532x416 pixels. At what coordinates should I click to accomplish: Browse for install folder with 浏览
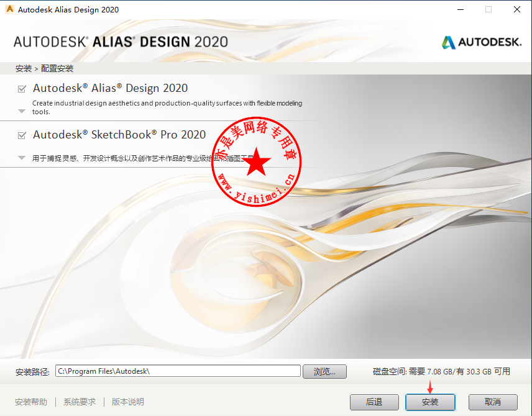coord(324,371)
